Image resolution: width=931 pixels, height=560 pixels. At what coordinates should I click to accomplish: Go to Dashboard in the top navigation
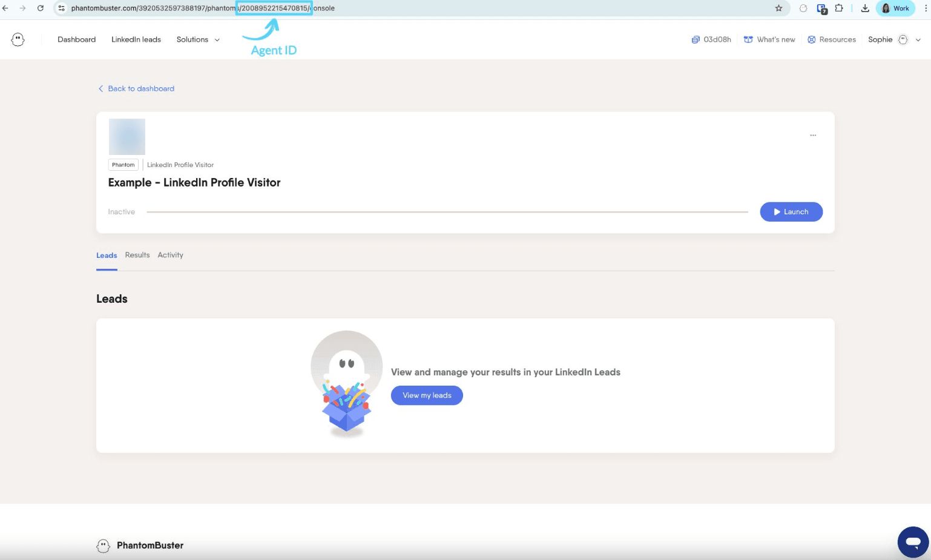tap(76, 39)
